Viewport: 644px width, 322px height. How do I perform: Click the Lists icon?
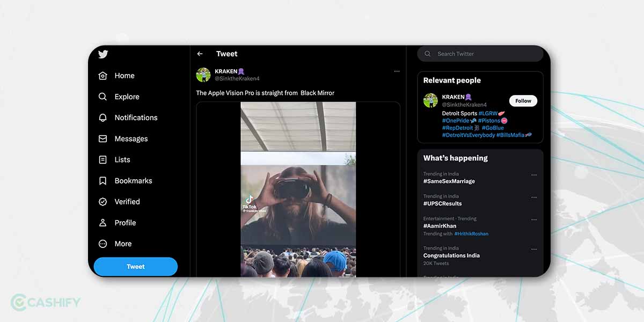(x=103, y=159)
